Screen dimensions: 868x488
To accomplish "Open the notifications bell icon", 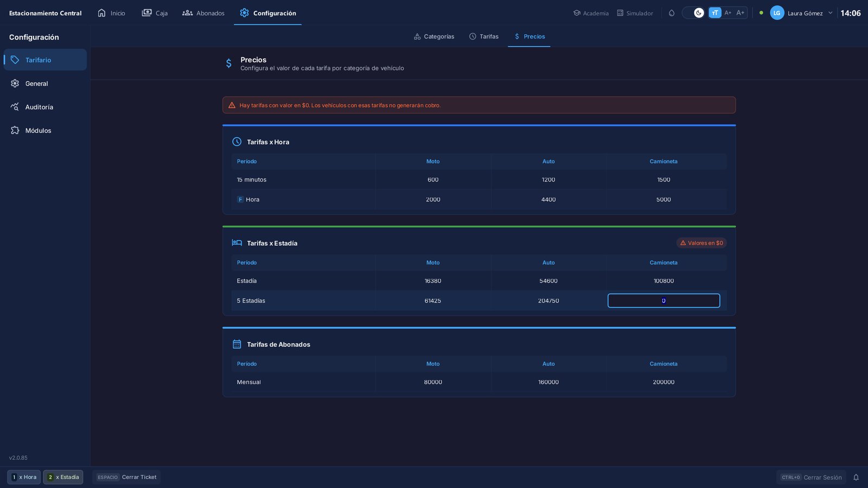I will 856,477.
